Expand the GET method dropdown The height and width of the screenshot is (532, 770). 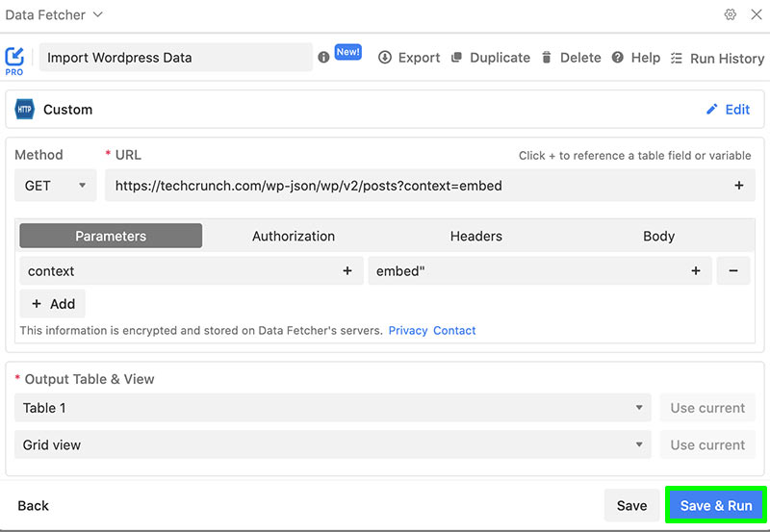coord(55,186)
